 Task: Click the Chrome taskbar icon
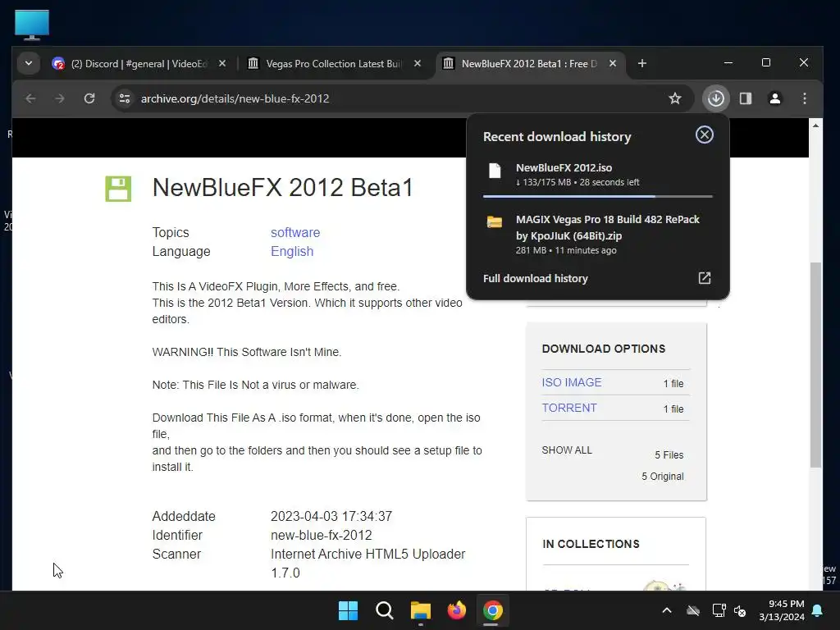(492, 610)
